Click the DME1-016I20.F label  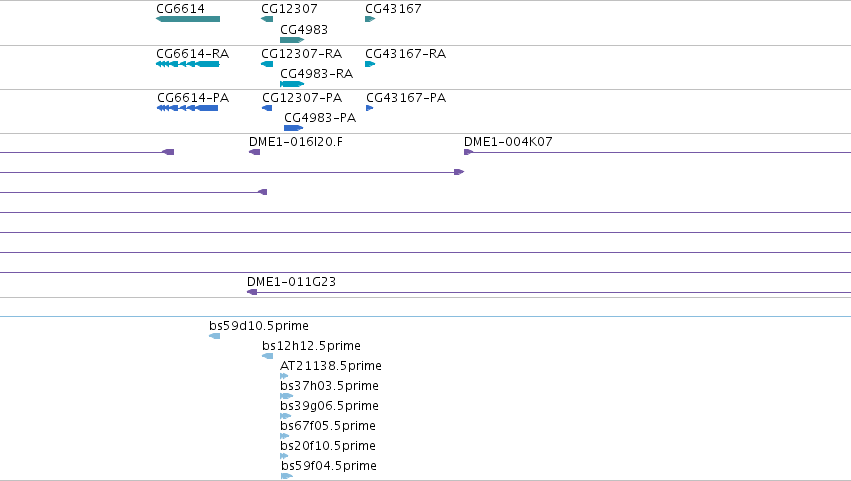click(296, 142)
